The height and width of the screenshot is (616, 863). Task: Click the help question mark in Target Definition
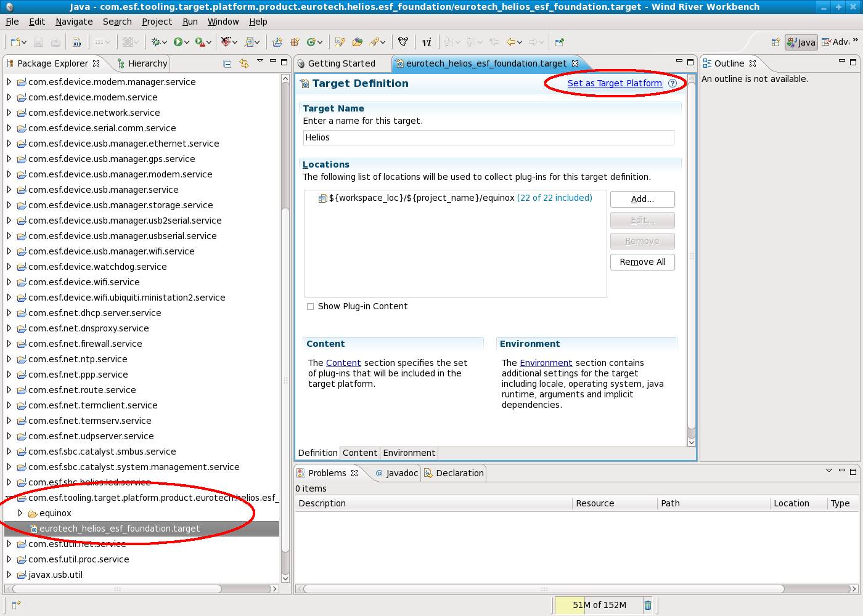pyautogui.click(x=673, y=83)
